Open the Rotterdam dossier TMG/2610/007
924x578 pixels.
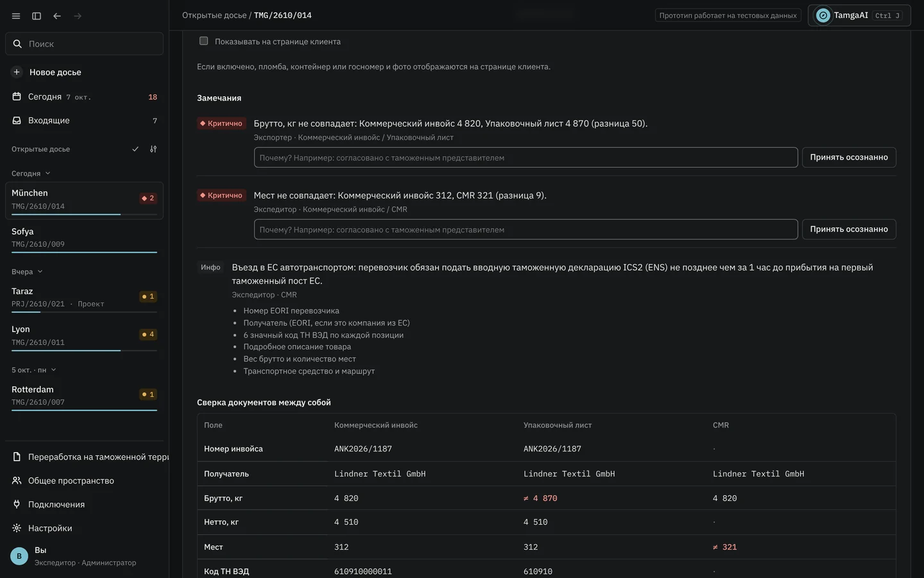pyautogui.click(x=85, y=396)
